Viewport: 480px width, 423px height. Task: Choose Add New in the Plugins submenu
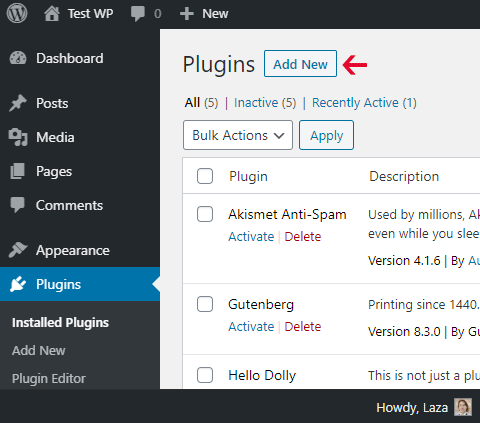click(x=39, y=351)
